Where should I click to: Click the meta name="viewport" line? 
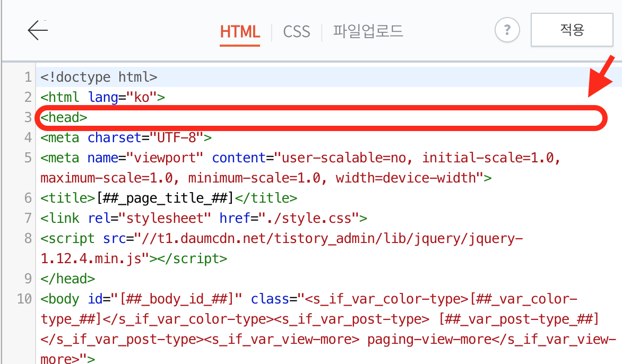click(x=300, y=158)
